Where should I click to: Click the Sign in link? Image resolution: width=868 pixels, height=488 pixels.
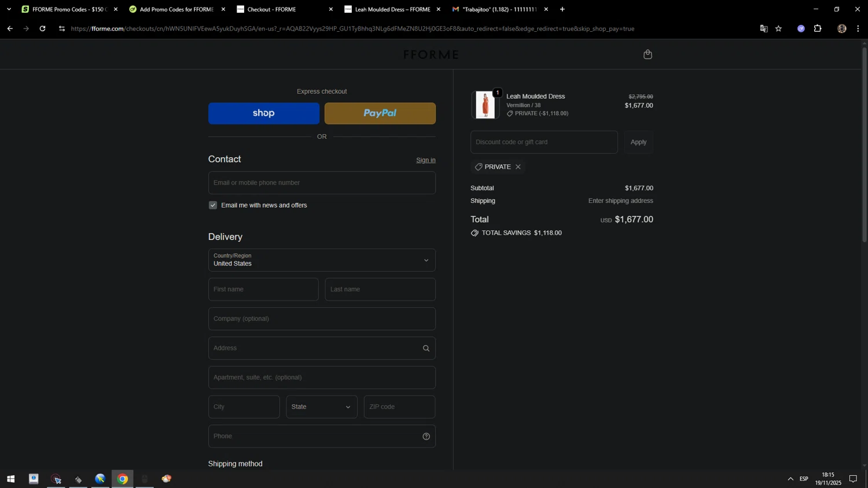tap(426, 160)
